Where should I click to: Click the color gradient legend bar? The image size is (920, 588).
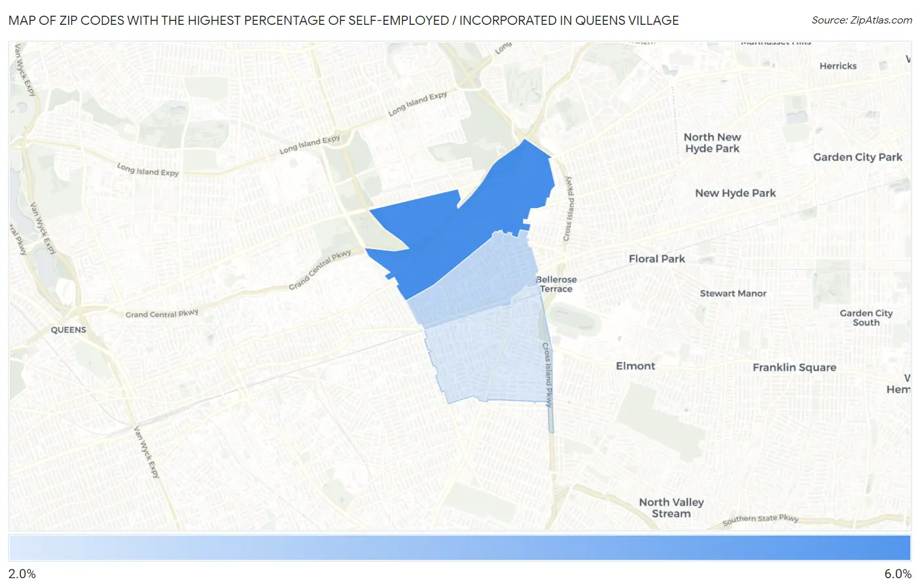tap(459, 547)
